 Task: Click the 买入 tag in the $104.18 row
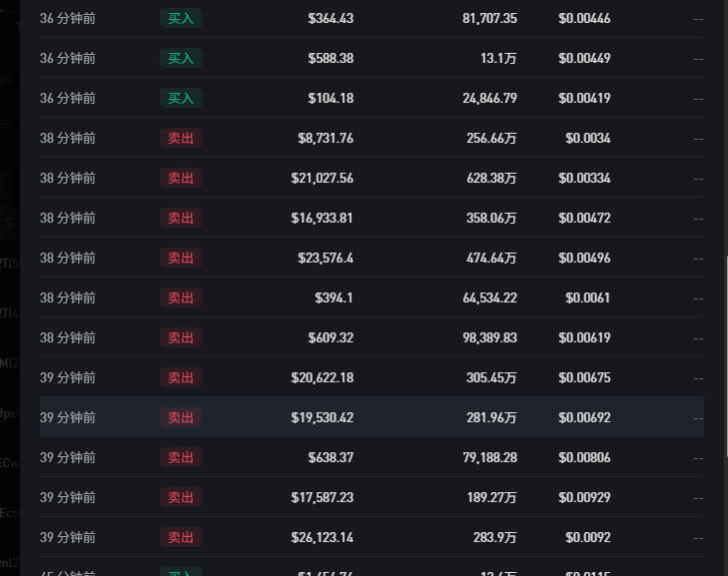pyautogui.click(x=181, y=98)
